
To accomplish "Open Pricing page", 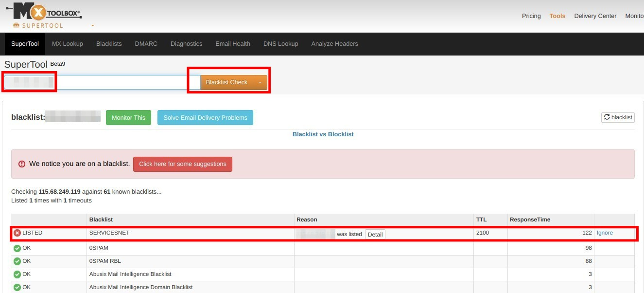I will point(531,16).
